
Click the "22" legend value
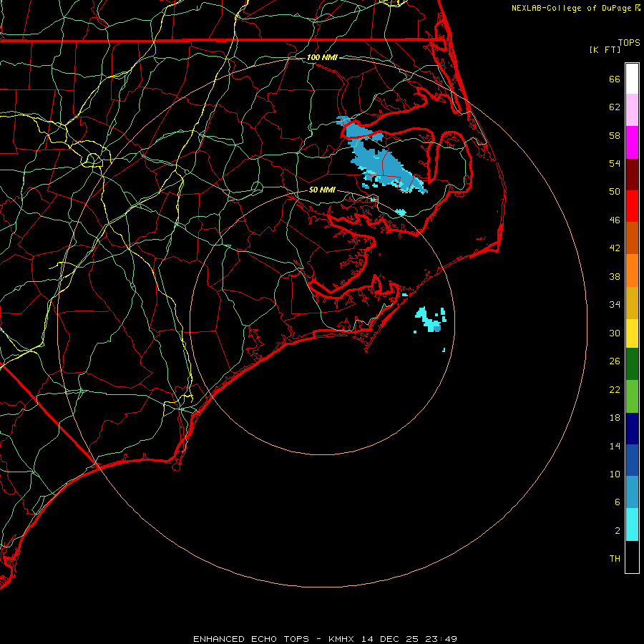click(615, 390)
